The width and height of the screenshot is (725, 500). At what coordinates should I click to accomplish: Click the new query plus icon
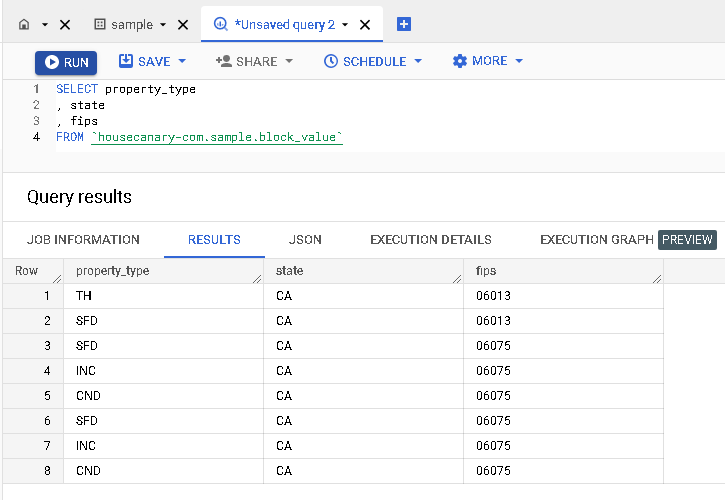pyautogui.click(x=404, y=24)
